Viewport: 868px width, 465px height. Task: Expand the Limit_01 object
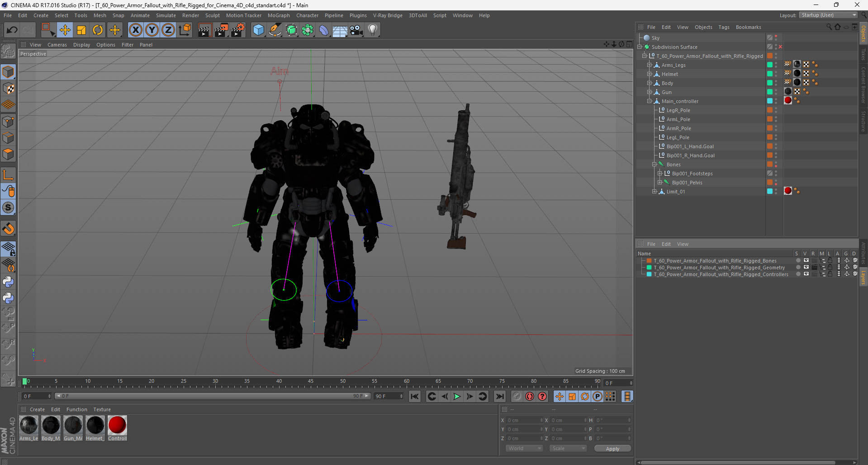pyautogui.click(x=655, y=192)
